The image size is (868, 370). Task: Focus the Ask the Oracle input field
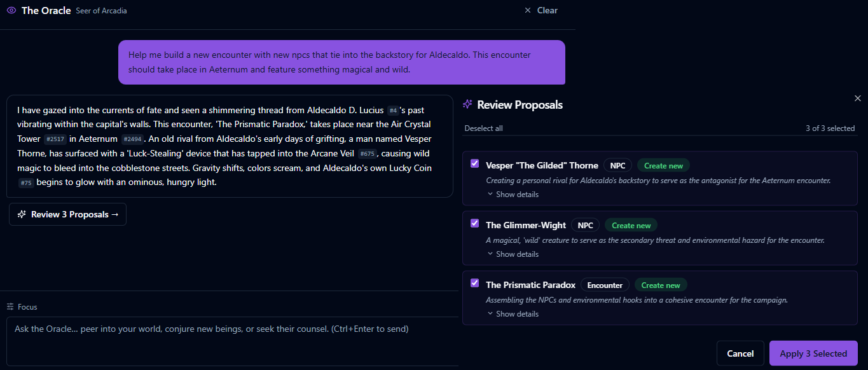tap(233, 341)
